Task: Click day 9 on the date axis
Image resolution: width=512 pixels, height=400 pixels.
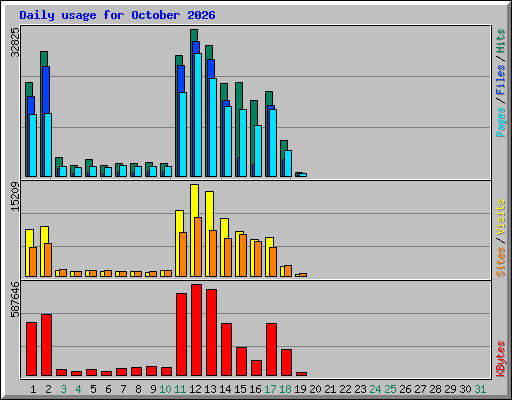Action: pyautogui.click(x=153, y=389)
